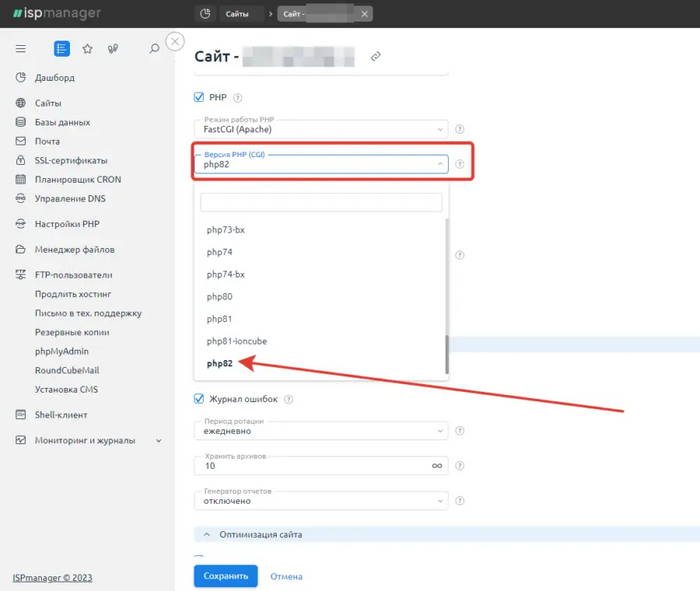Uncheck the PHP checkbox
Screen dimensions: 700x591
(x=198, y=97)
